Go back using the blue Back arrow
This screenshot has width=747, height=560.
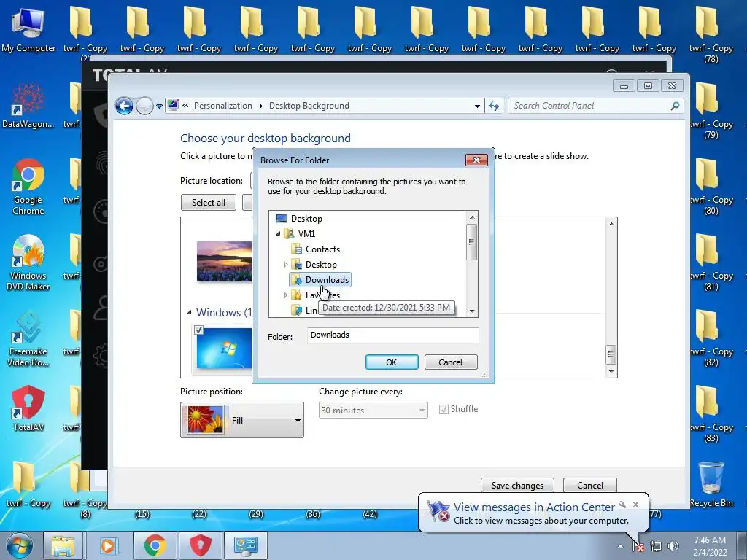point(124,106)
